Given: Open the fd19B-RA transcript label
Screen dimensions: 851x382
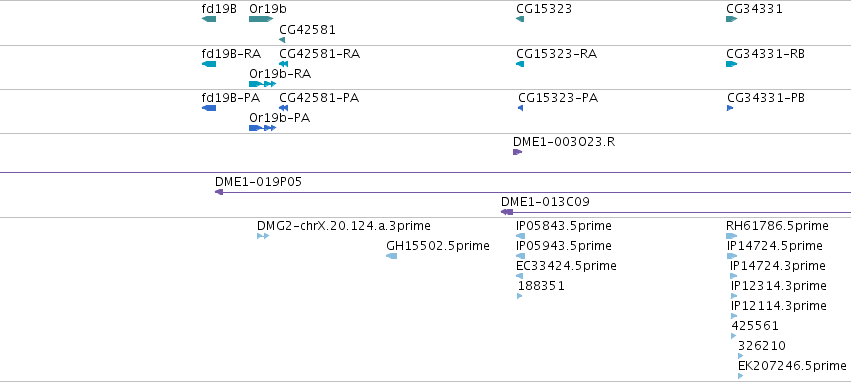Looking at the screenshot, I should tap(231, 54).
